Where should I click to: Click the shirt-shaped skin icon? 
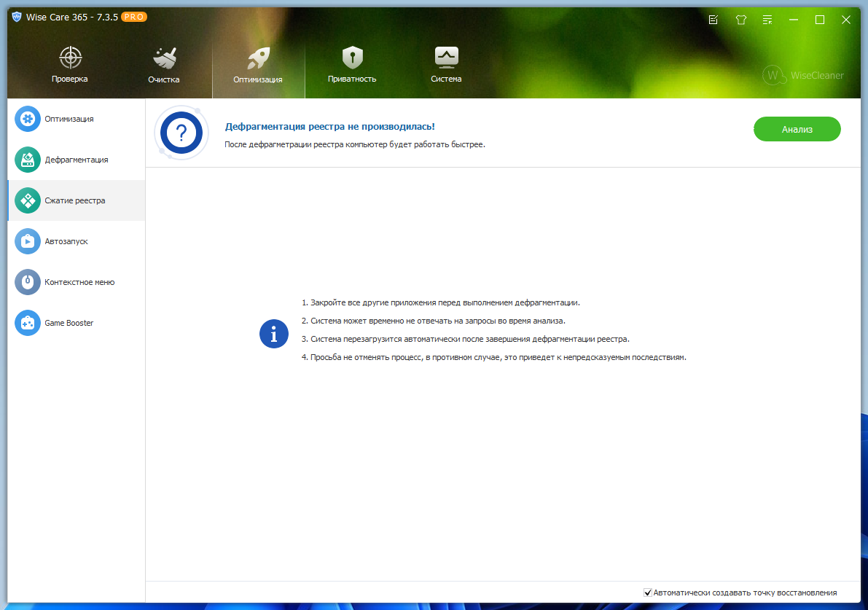point(741,20)
